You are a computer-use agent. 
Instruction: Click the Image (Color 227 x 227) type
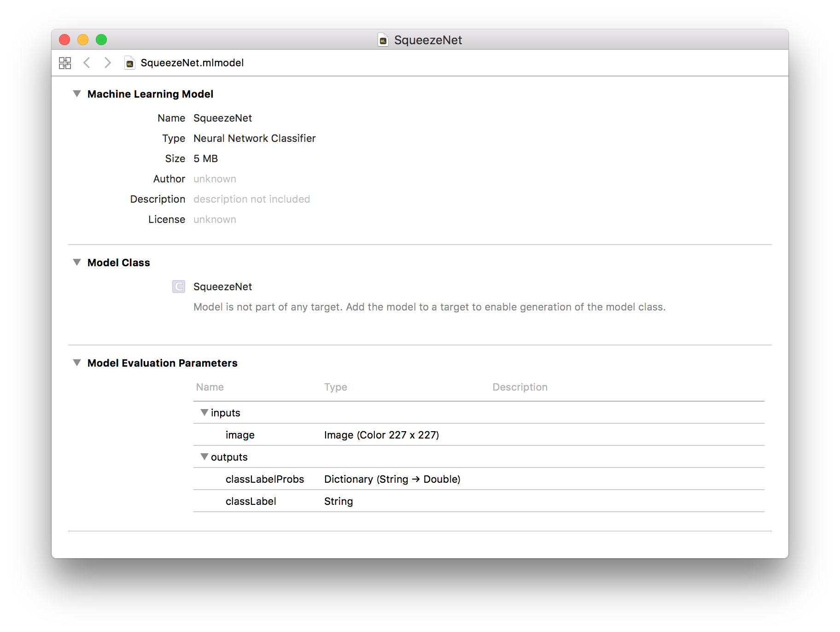click(x=382, y=435)
